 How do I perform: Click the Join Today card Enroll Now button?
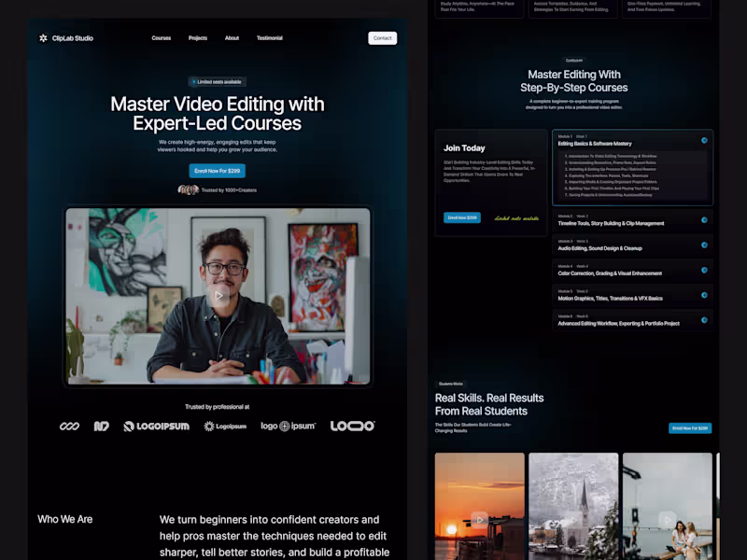pyautogui.click(x=462, y=217)
